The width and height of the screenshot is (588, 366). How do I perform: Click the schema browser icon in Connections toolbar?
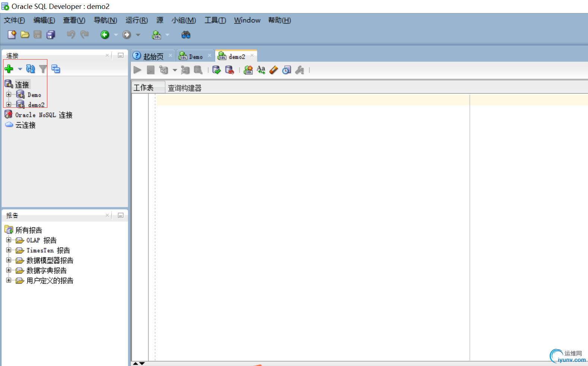[56, 69]
